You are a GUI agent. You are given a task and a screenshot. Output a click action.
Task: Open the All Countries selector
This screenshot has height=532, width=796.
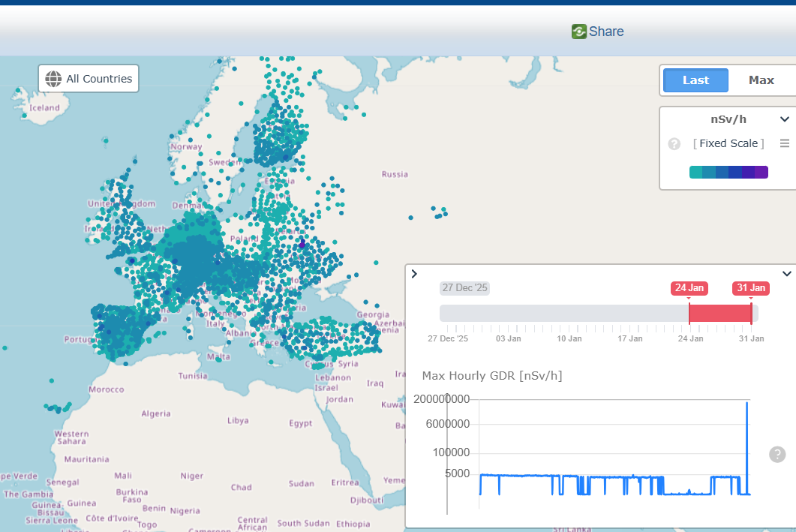pos(89,79)
